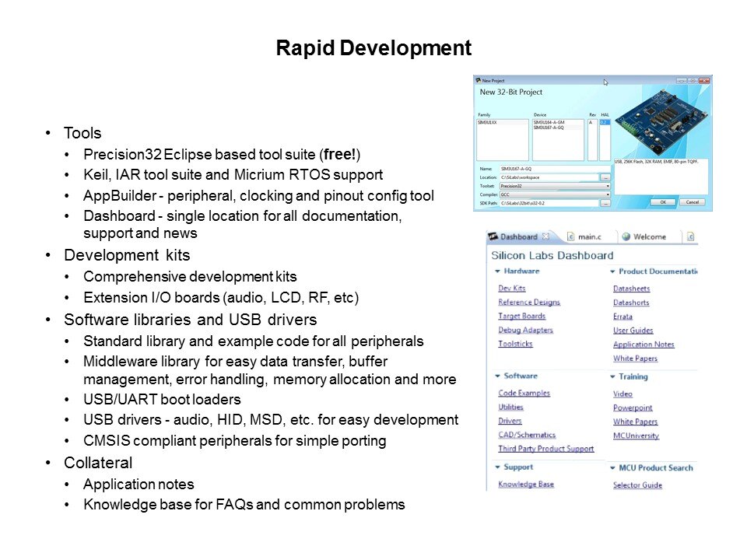Click the Dashboard tab icon
This screenshot has height=560, width=747.
493,236
